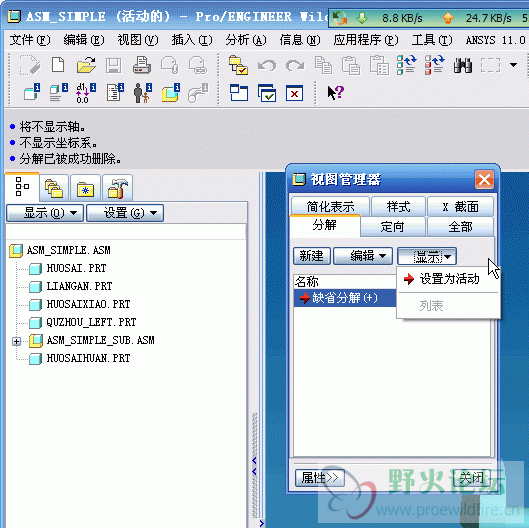Switch to the favorites folder tab
The width and height of the screenshot is (529, 528).
(86, 188)
